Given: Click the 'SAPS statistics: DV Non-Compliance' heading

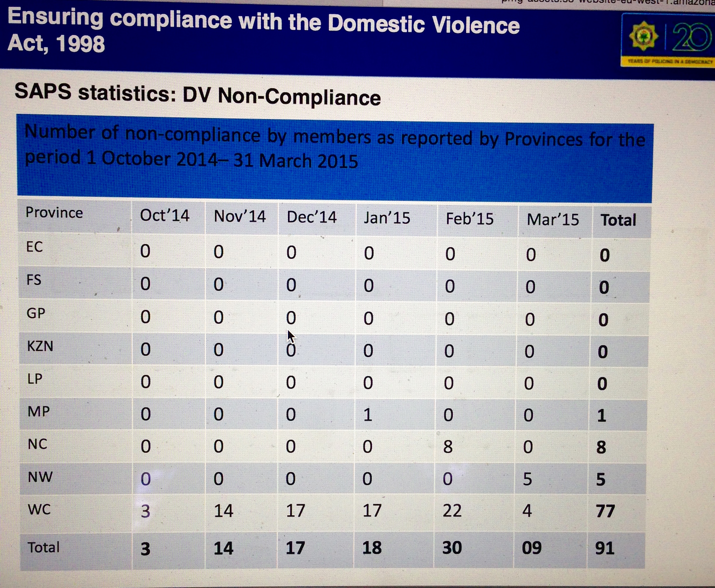Looking at the screenshot, I should [x=198, y=94].
